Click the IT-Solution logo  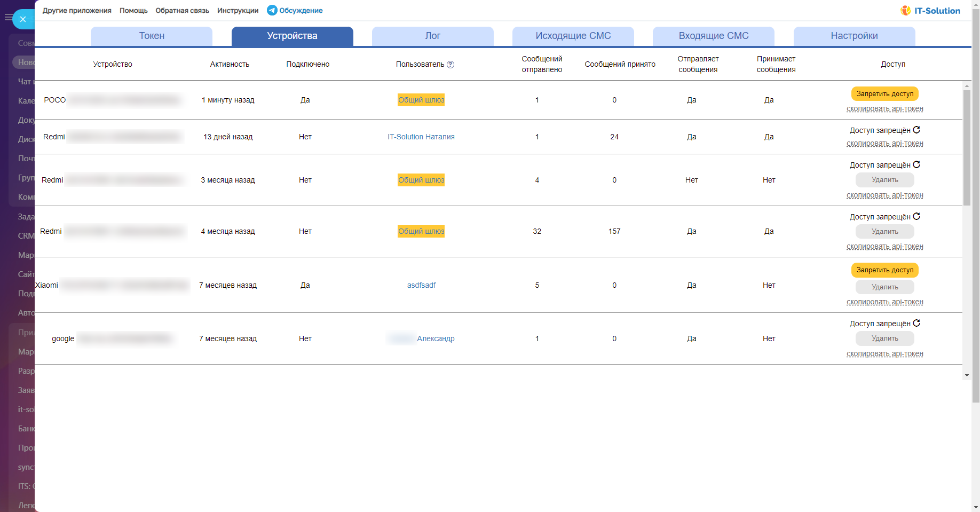pos(930,11)
